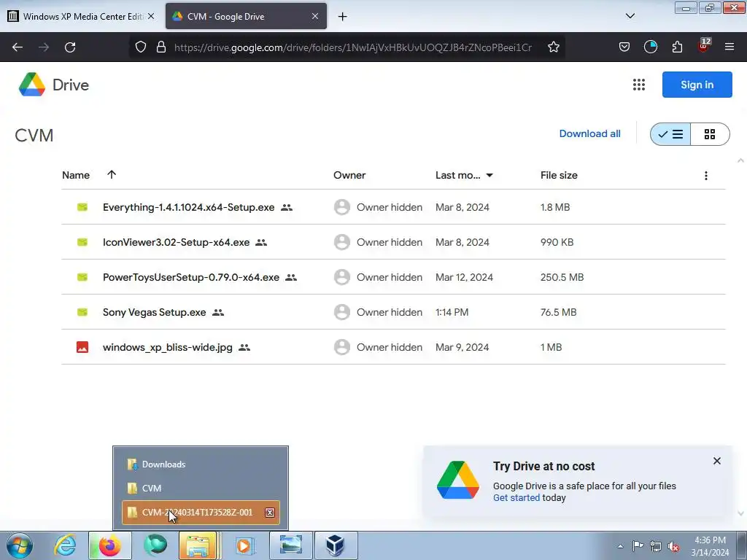
Task: Dismiss the Try Drive at no cost banner
Action: [x=717, y=461]
